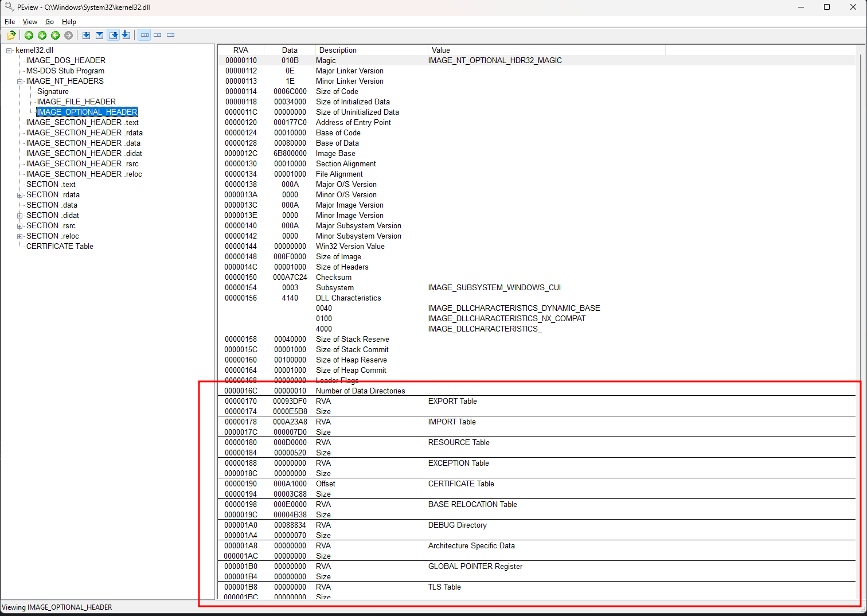Click the highlighted blue arrow-into-box icon
This screenshot has width=867, height=616.
[x=114, y=35]
